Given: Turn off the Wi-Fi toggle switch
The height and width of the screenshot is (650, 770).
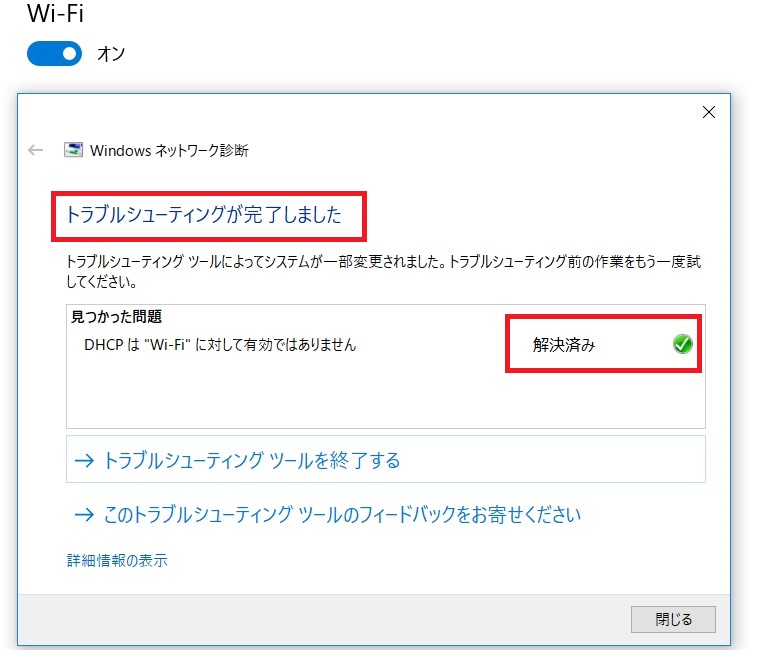Looking at the screenshot, I should click(x=54, y=54).
